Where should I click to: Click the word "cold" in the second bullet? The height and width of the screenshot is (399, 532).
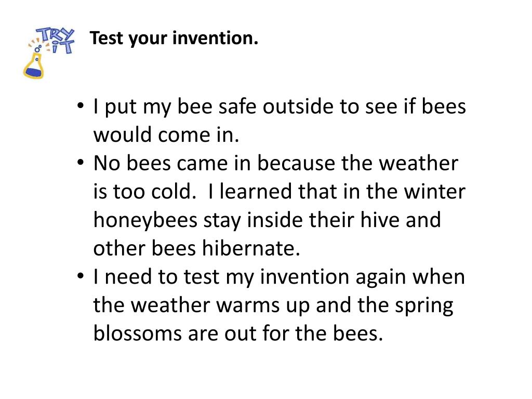(171, 191)
